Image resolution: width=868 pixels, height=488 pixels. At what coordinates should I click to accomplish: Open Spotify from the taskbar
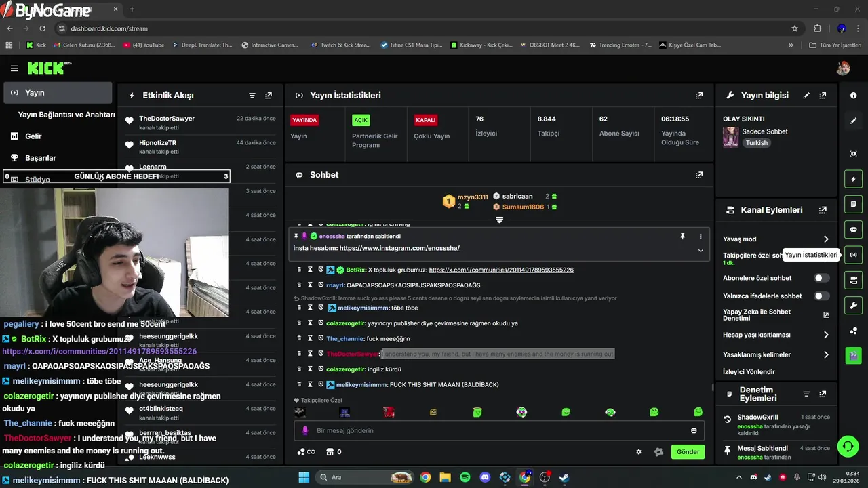click(465, 477)
